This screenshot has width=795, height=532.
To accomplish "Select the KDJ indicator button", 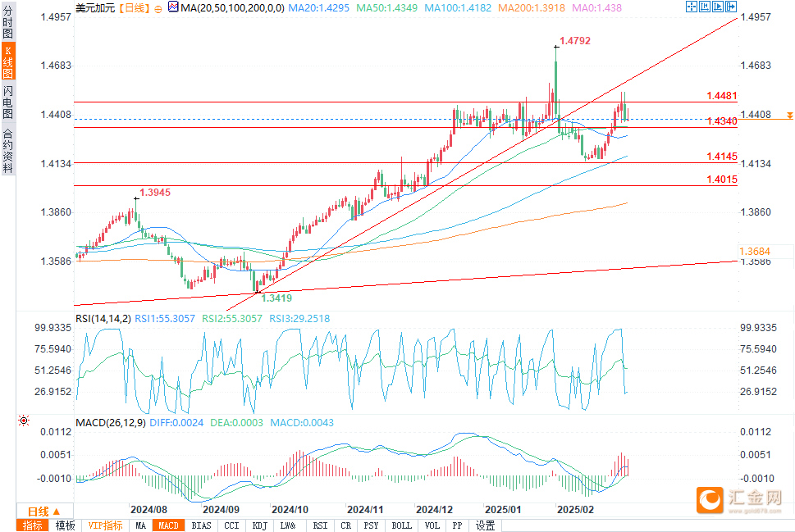I will [x=259, y=525].
